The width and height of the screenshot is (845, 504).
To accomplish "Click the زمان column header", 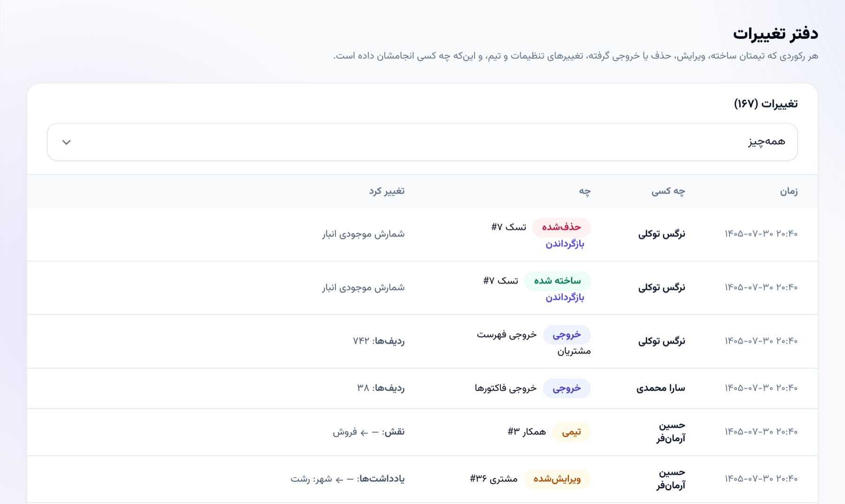I will pyautogui.click(x=789, y=191).
